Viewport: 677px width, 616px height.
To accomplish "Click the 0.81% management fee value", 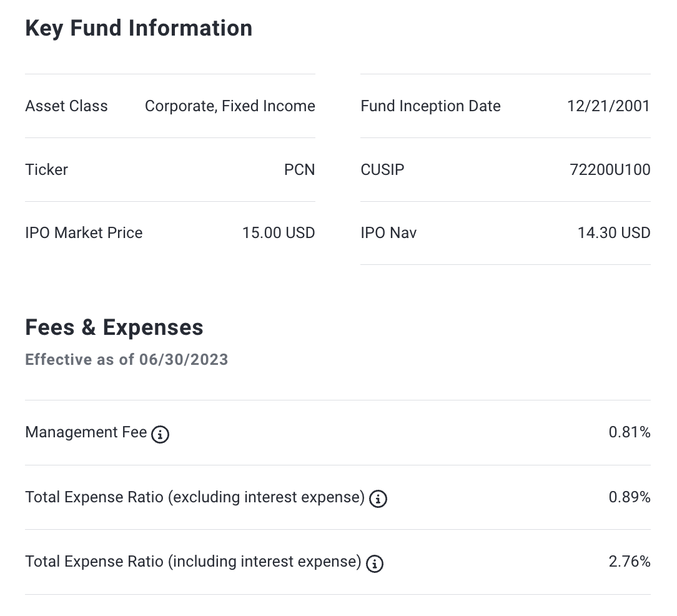I will click(x=629, y=432).
